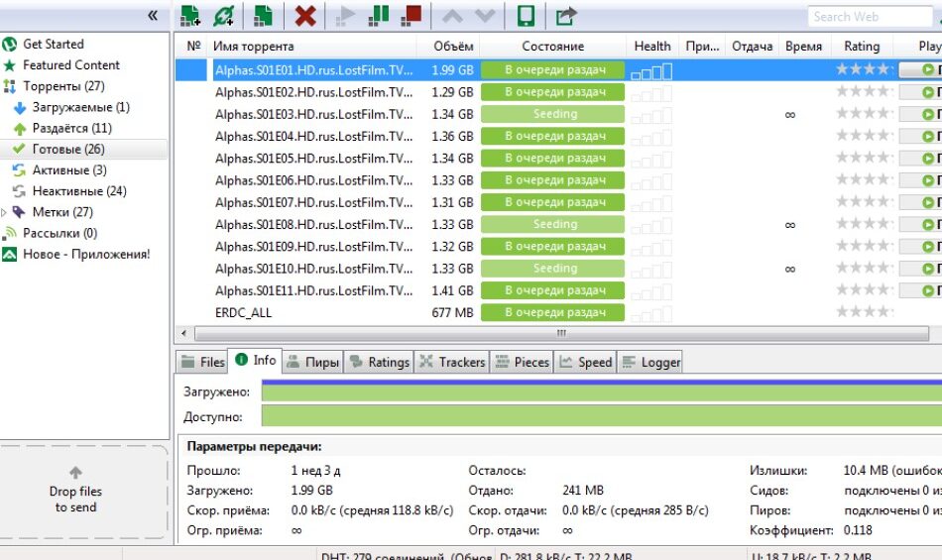Open the devices phone icon

click(526, 16)
